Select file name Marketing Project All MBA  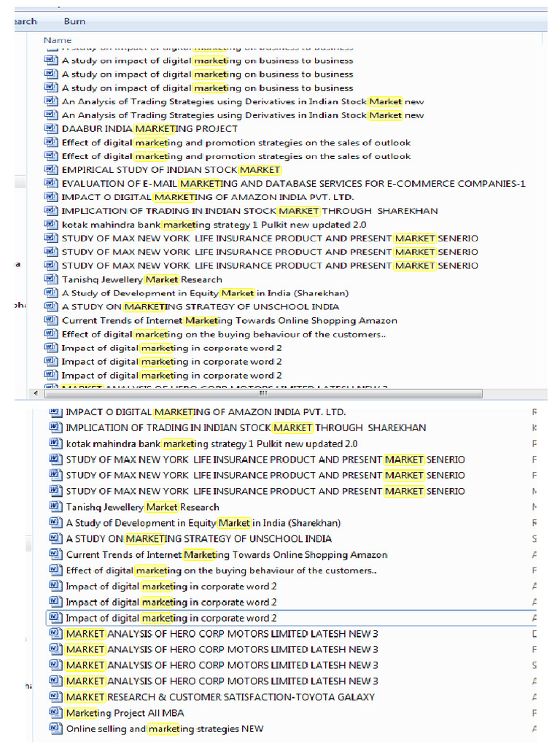tap(125, 713)
